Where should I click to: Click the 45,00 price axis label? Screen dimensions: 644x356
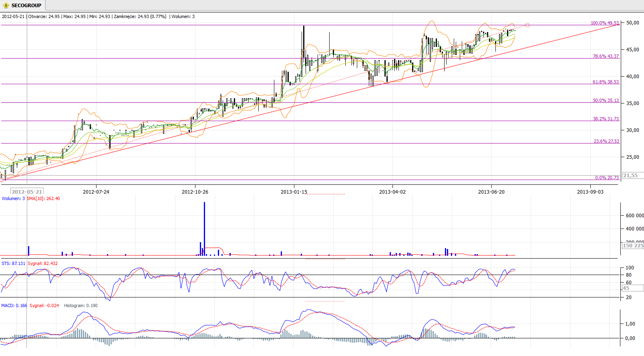click(633, 50)
